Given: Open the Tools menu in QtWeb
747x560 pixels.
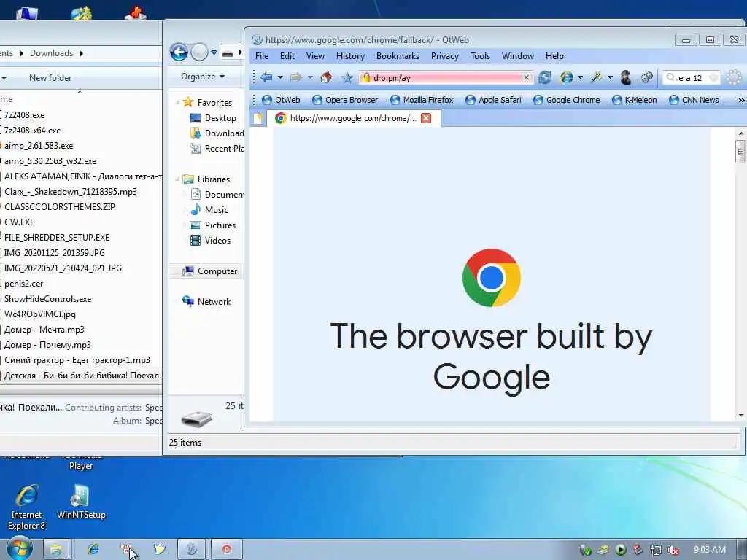Looking at the screenshot, I should tap(480, 56).
